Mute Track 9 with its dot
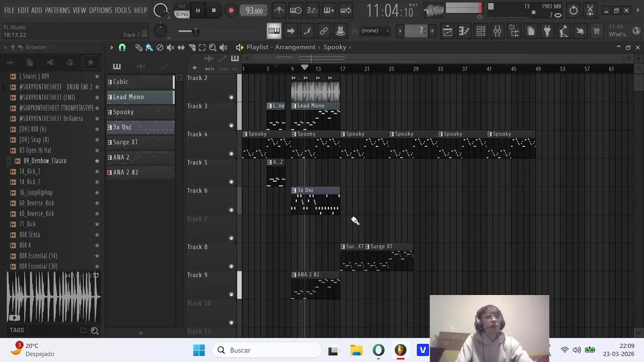 click(x=231, y=294)
